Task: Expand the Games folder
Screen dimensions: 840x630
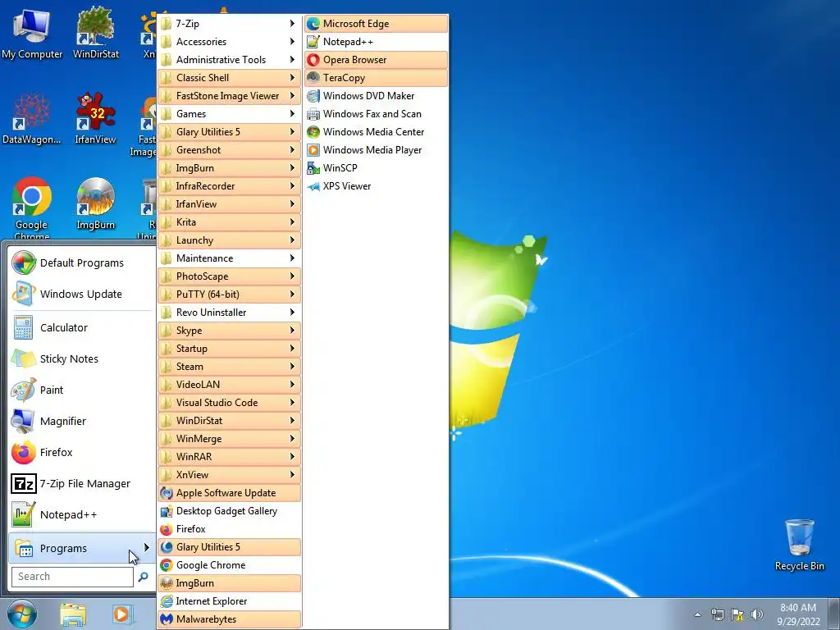Action: (230, 113)
